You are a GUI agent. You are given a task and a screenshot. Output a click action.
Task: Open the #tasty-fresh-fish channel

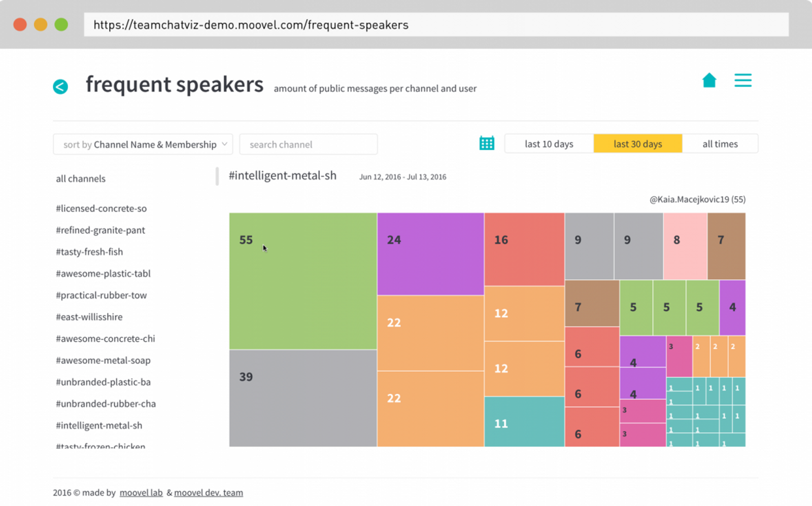[89, 252]
